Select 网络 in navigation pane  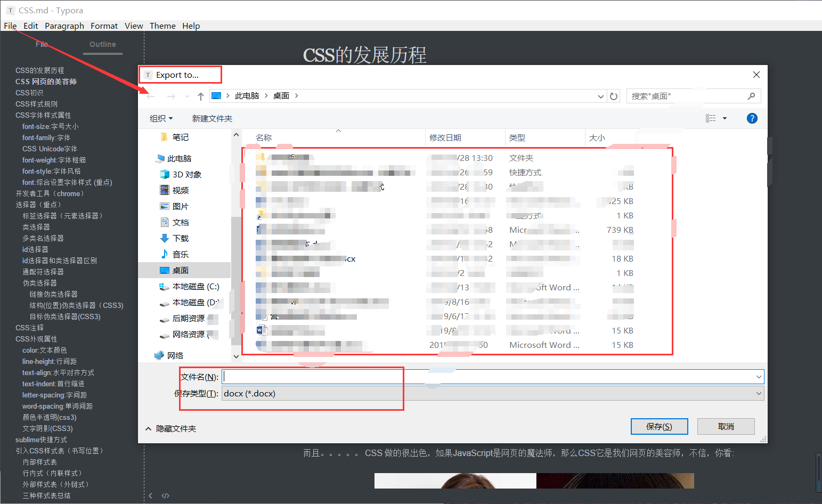pos(175,356)
